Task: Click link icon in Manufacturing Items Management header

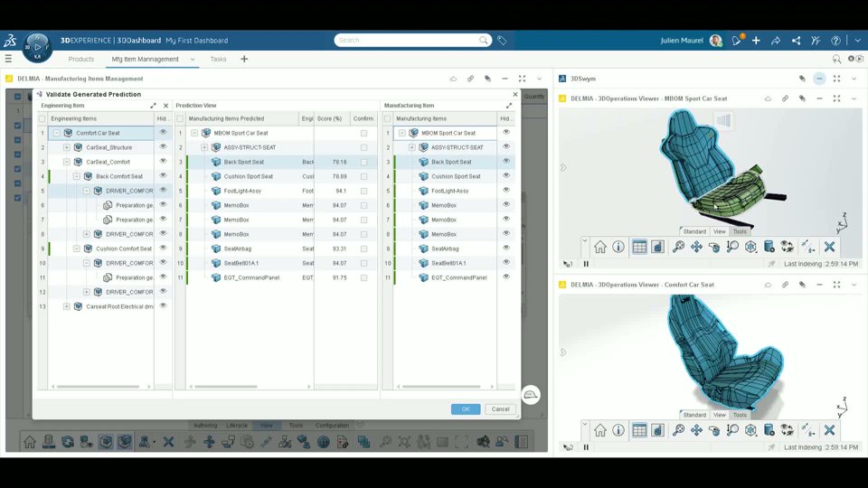Action: (x=470, y=79)
